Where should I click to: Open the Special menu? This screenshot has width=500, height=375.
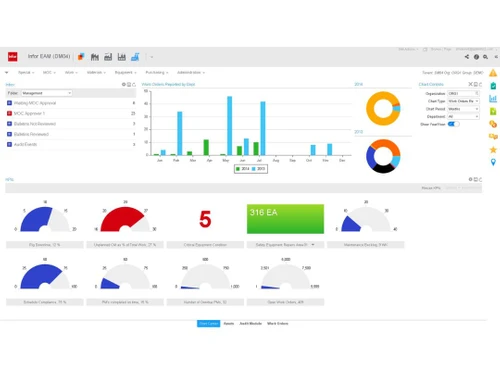coord(26,72)
